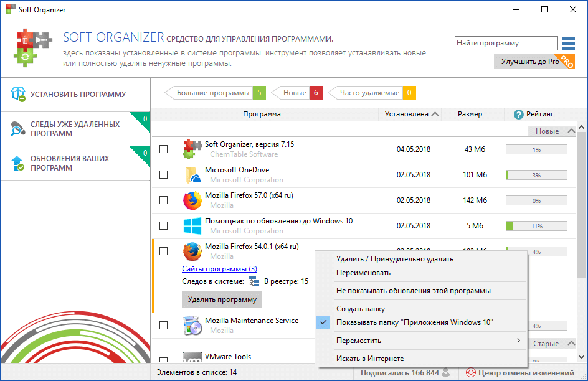Select 'Не показывать обновления этой программы'
This screenshot has height=381, width=588.
pyautogui.click(x=420, y=291)
